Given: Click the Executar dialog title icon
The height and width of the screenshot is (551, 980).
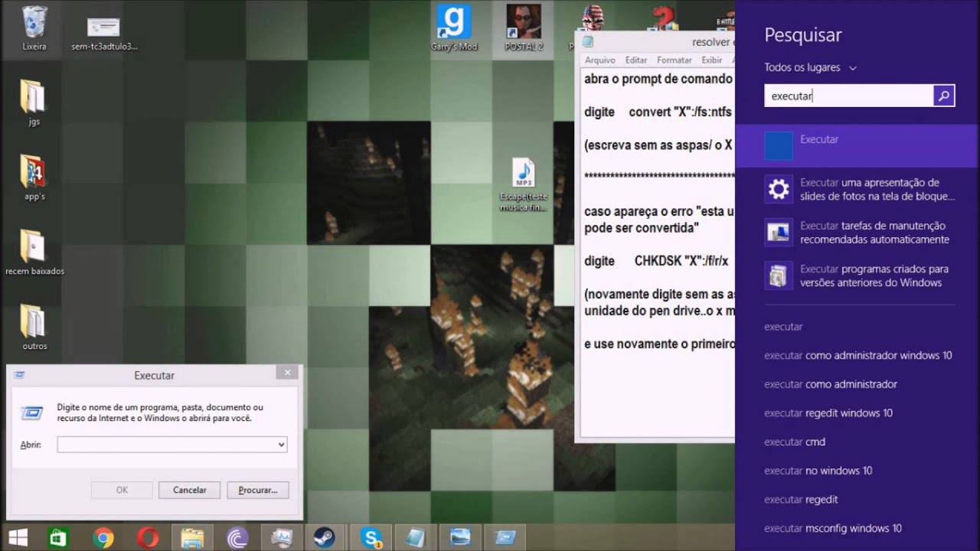Looking at the screenshot, I should [x=19, y=375].
